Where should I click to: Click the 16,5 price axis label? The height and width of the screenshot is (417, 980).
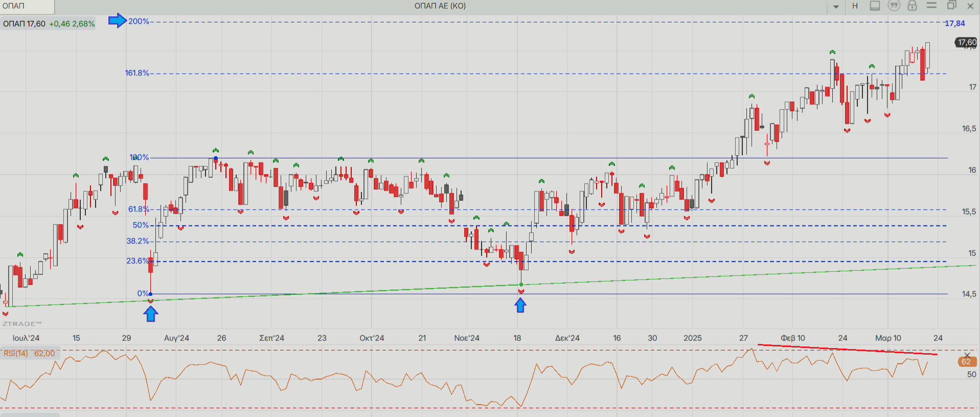pyautogui.click(x=969, y=128)
